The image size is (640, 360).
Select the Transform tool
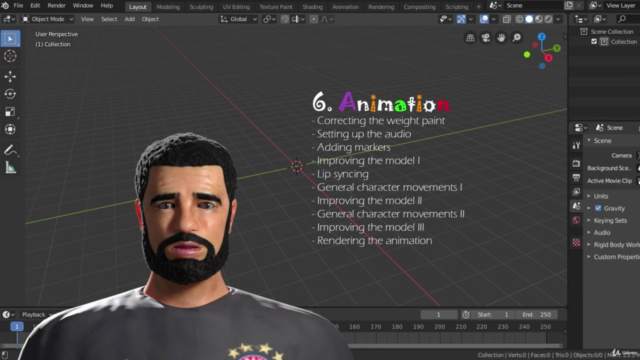[x=10, y=129]
